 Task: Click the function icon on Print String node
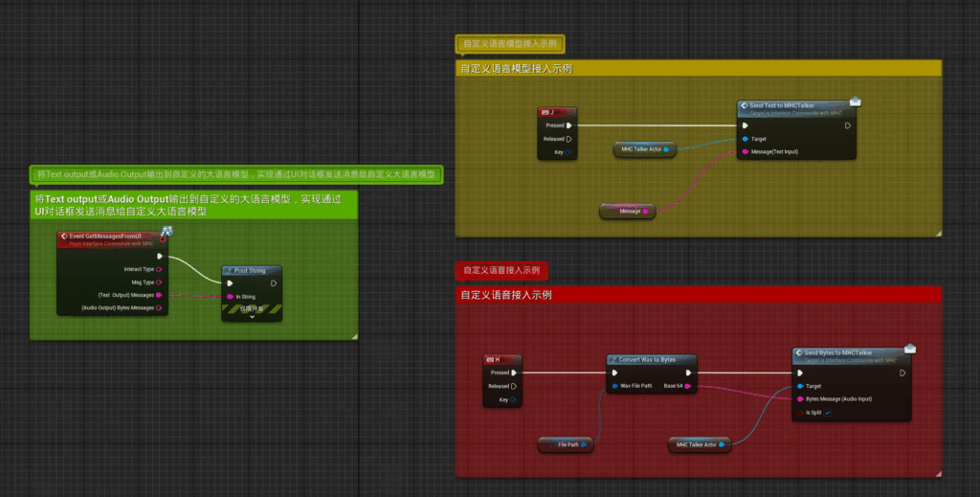click(230, 271)
